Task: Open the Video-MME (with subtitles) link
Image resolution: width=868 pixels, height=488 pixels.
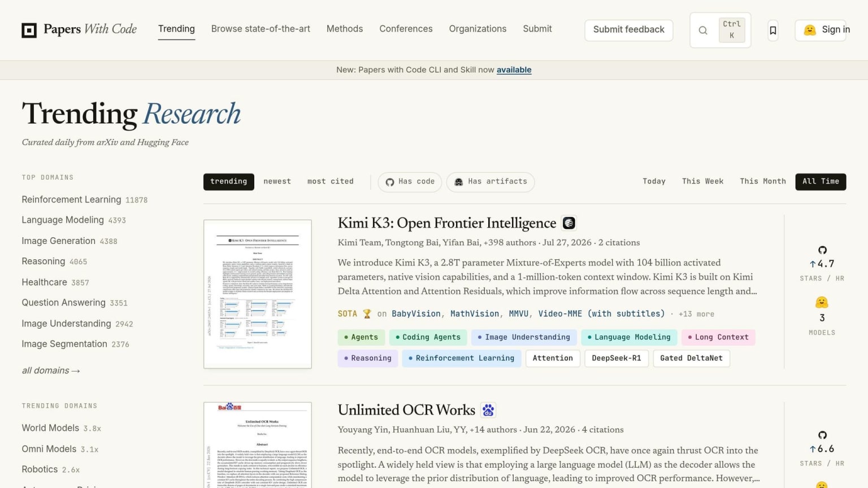Action: click(601, 314)
